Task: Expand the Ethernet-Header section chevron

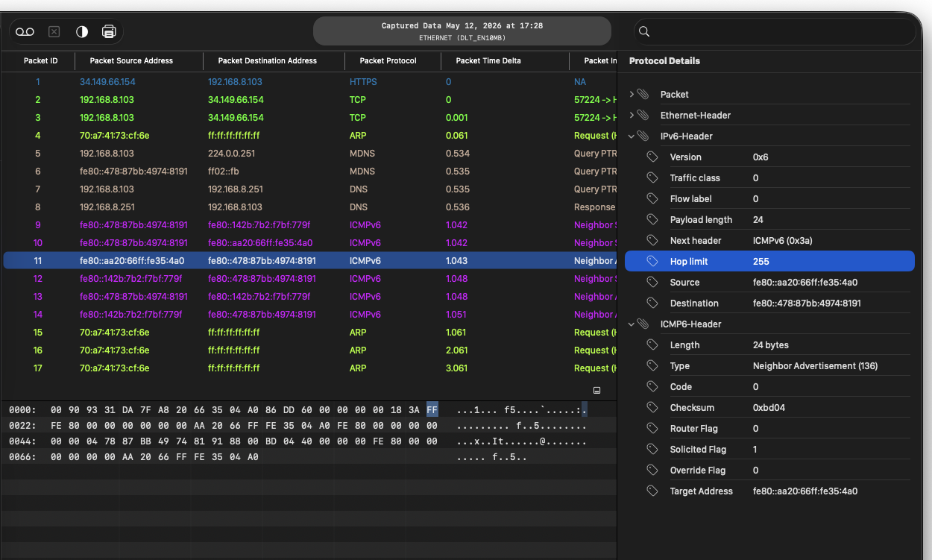Action: click(632, 116)
